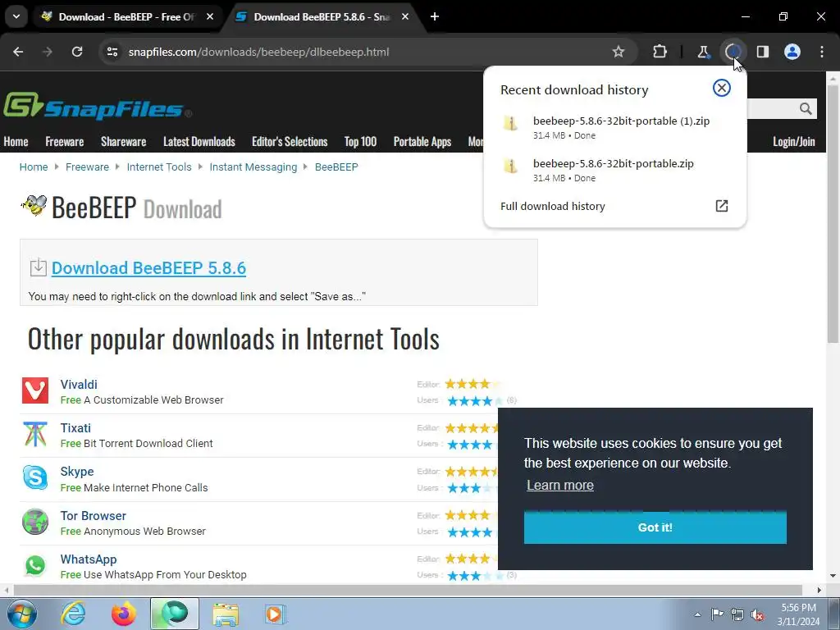Go to Internet Tools breadcrumb
The image size is (840, 630).
[159, 167]
